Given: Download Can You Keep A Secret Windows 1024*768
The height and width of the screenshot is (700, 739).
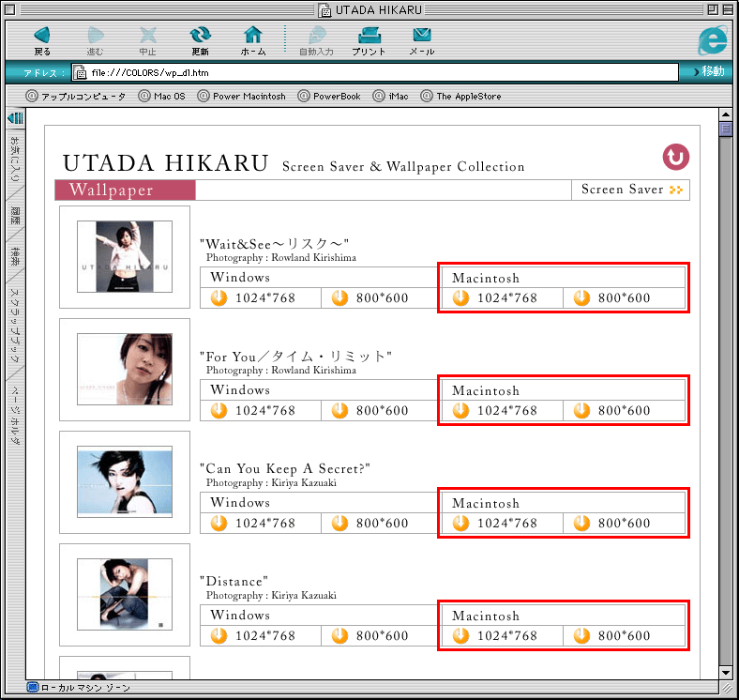Looking at the screenshot, I should coord(260,523).
